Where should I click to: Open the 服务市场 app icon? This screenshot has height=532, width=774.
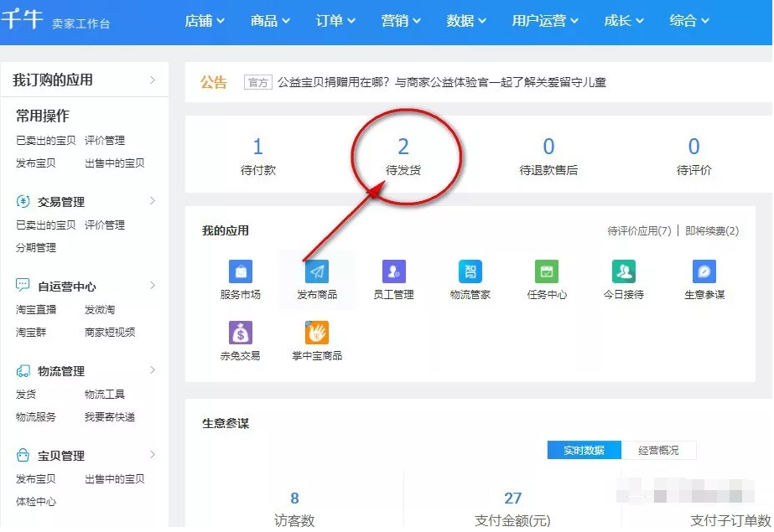pos(241,271)
